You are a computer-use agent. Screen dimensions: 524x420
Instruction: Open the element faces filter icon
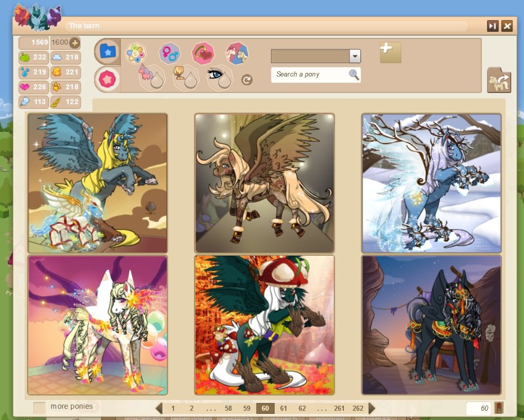(x=136, y=52)
